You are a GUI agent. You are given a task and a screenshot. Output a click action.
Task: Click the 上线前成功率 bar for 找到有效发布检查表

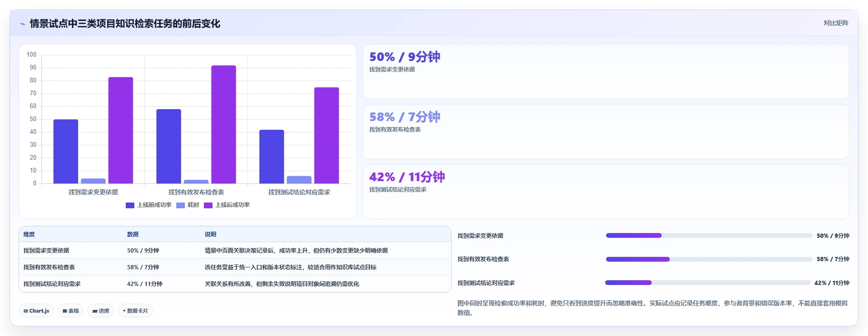click(169, 146)
